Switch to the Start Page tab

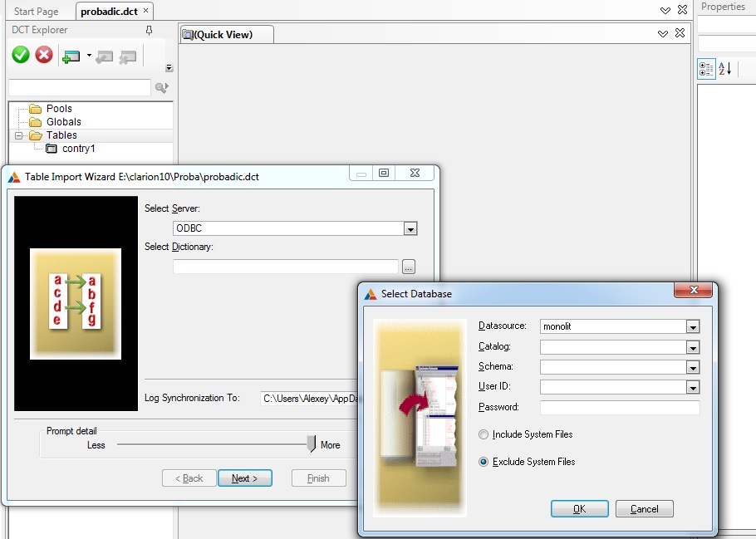(x=36, y=12)
